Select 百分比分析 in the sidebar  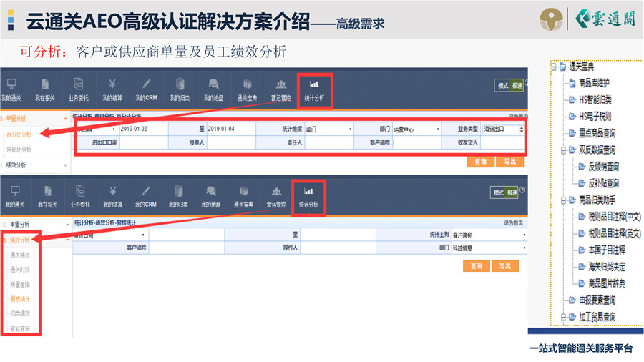point(19,134)
